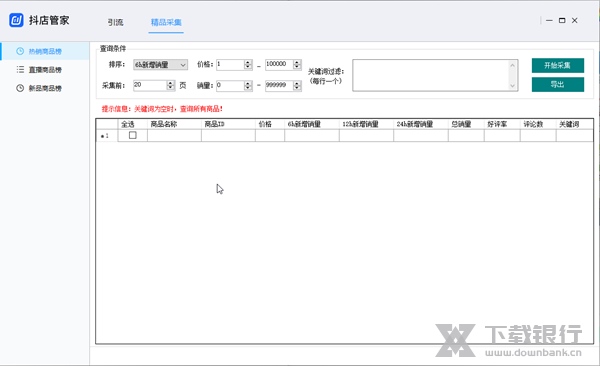Click the 关键词 column header
The height and width of the screenshot is (366, 600).
tap(574, 124)
